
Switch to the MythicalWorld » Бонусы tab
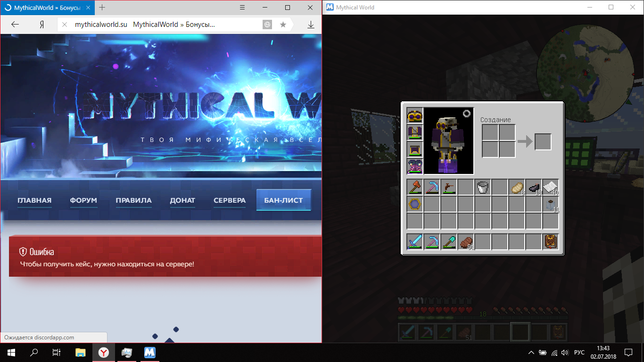coord(47,8)
